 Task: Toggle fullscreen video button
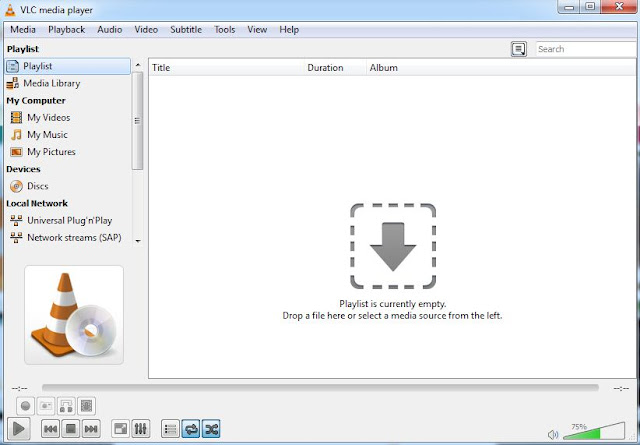point(120,429)
